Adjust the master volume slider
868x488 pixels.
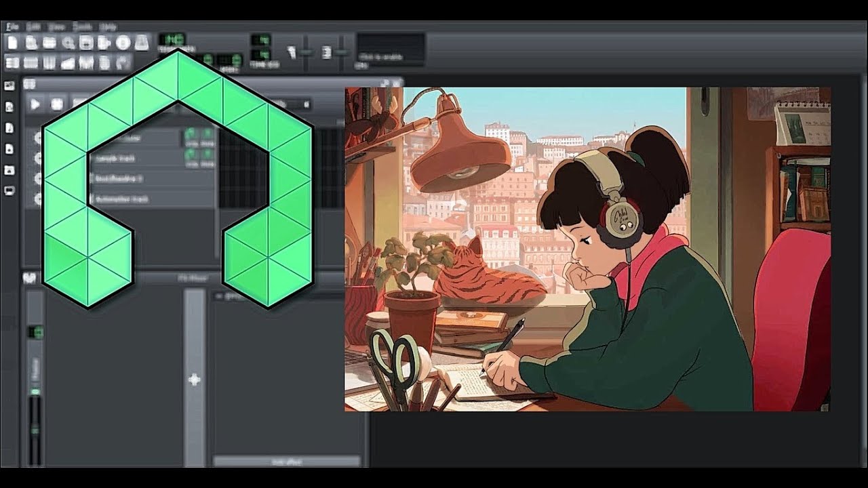click(307, 52)
